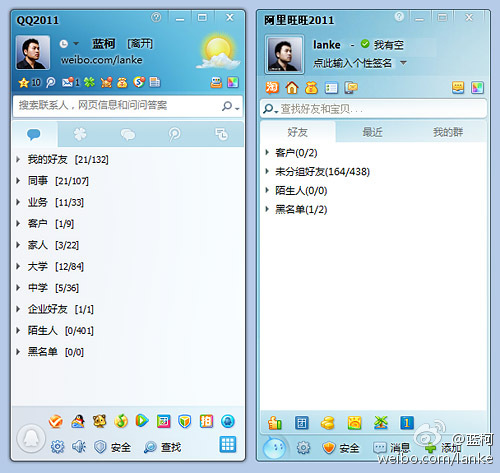Open the palm tree icon in AliWangWang

coord(380,423)
